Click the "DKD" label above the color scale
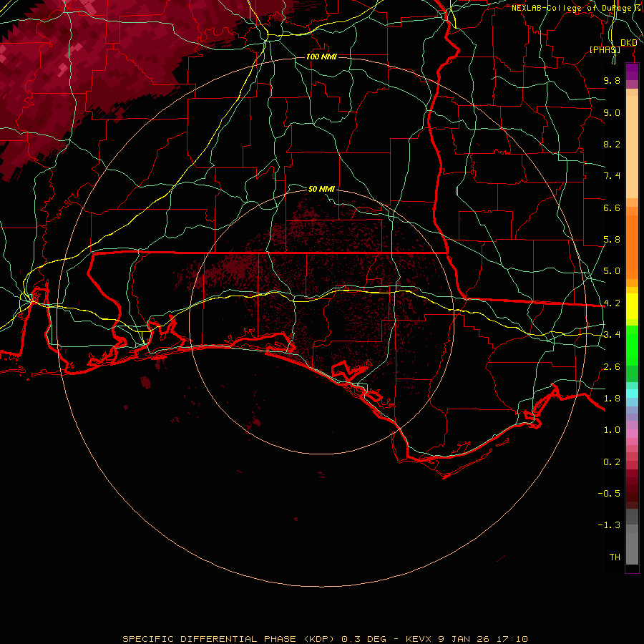Image resolution: width=644 pixels, height=644 pixels. (629, 43)
